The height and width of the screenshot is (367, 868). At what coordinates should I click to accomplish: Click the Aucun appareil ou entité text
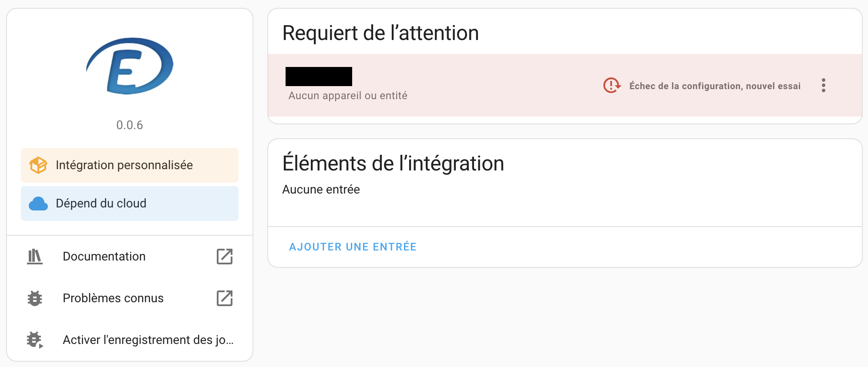[348, 96]
